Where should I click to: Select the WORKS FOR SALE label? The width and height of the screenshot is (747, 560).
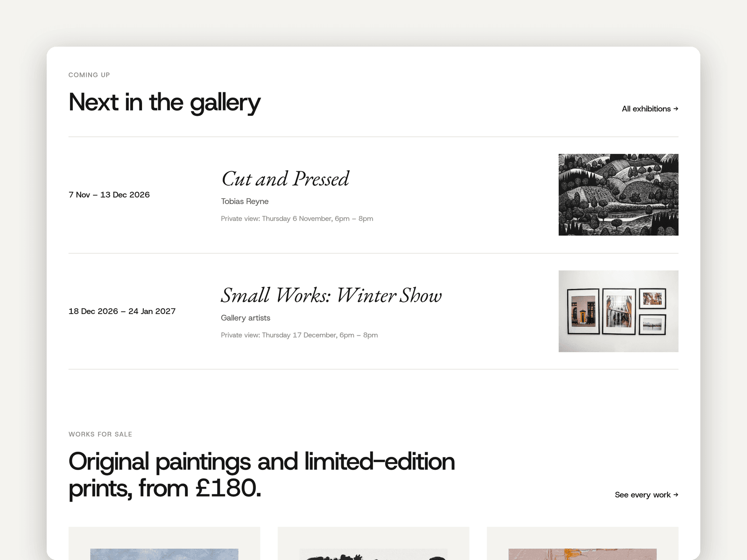100,434
